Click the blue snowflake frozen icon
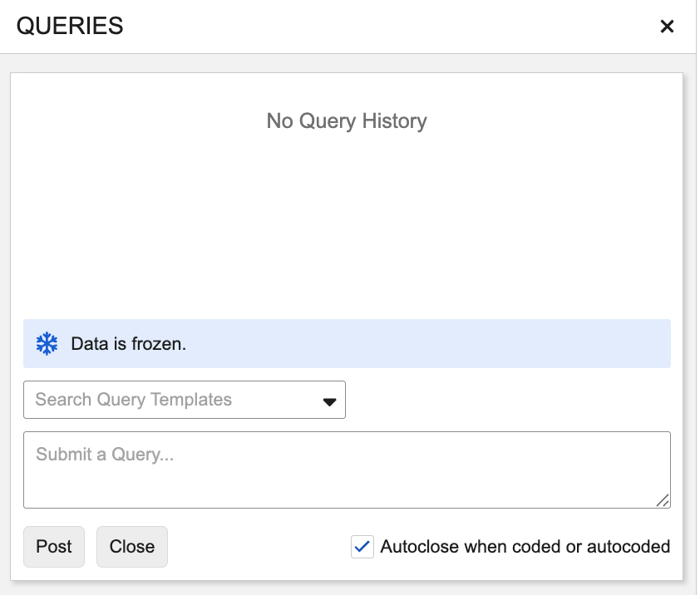 click(x=47, y=344)
